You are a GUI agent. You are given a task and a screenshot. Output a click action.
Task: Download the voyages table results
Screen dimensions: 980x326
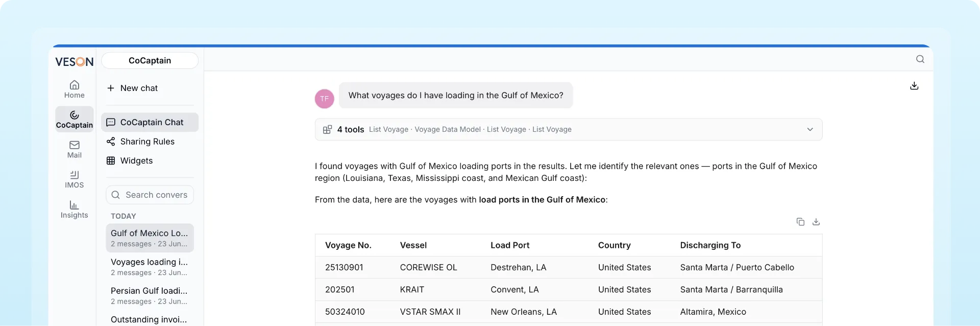pyautogui.click(x=816, y=222)
